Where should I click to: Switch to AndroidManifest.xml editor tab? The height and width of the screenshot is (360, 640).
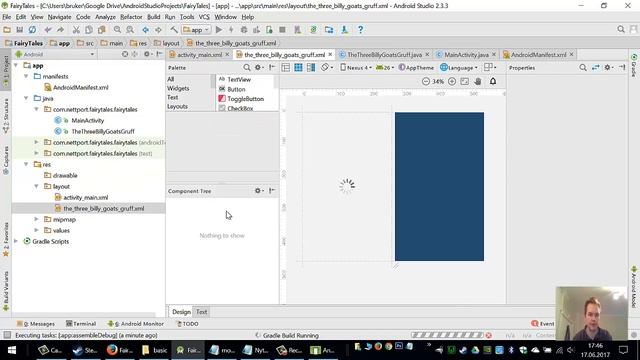click(x=538, y=55)
